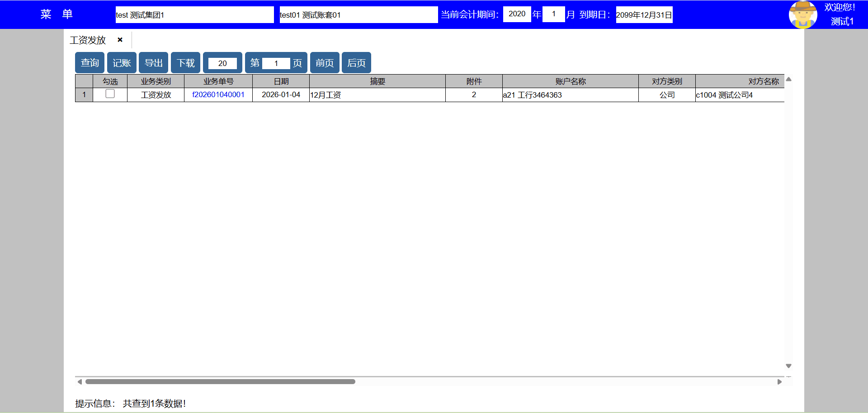Click the user avatar icon
The image size is (868, 413).
point(802,14)
